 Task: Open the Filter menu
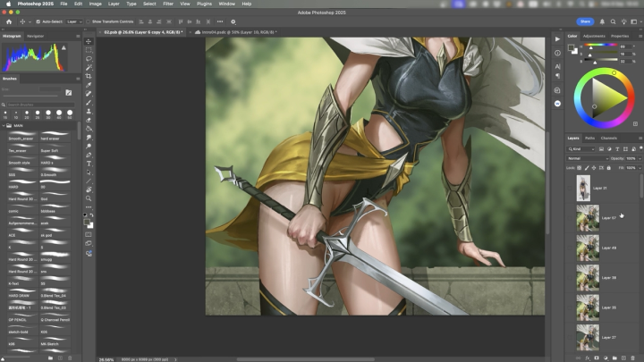point(168,4)
